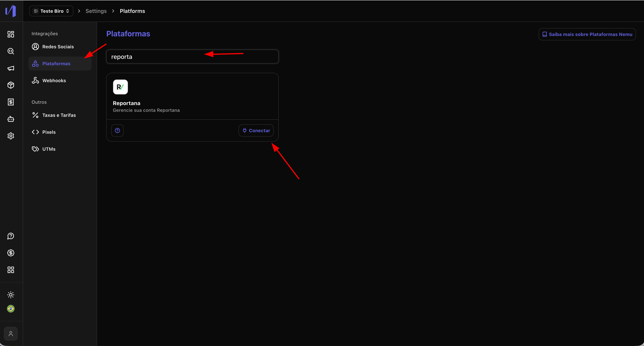644x346 pixels.
Task: Open the search analytics magnifier icon
Action: click(11, 51)
